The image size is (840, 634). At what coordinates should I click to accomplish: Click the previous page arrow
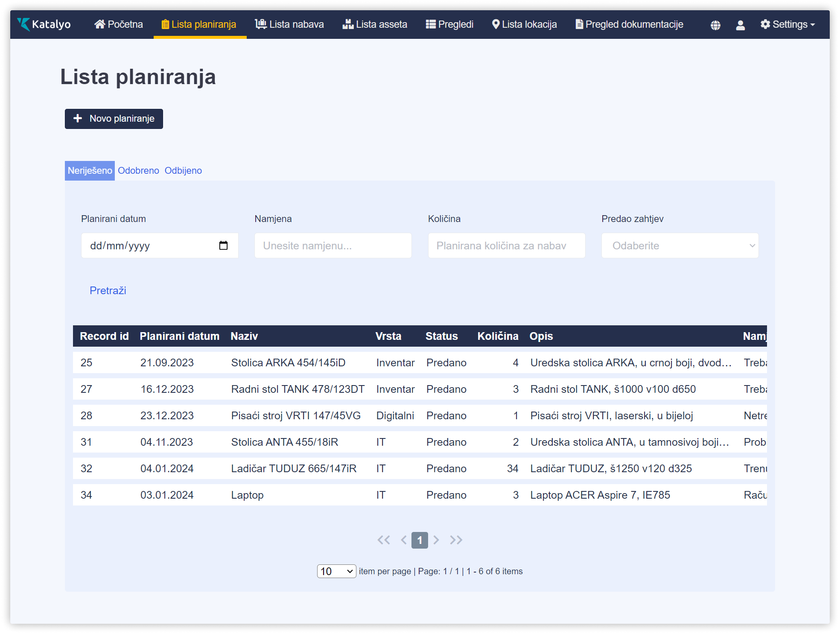pos(403,540)
